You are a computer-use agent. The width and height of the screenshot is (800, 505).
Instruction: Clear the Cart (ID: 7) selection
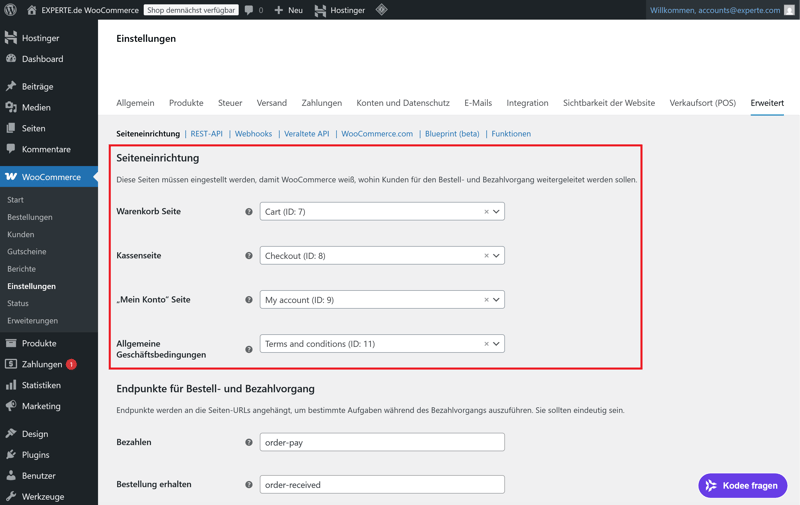486,212
